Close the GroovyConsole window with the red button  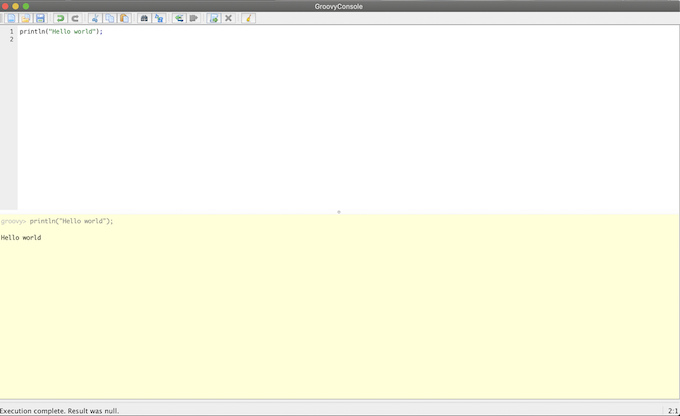pos(5,6)
